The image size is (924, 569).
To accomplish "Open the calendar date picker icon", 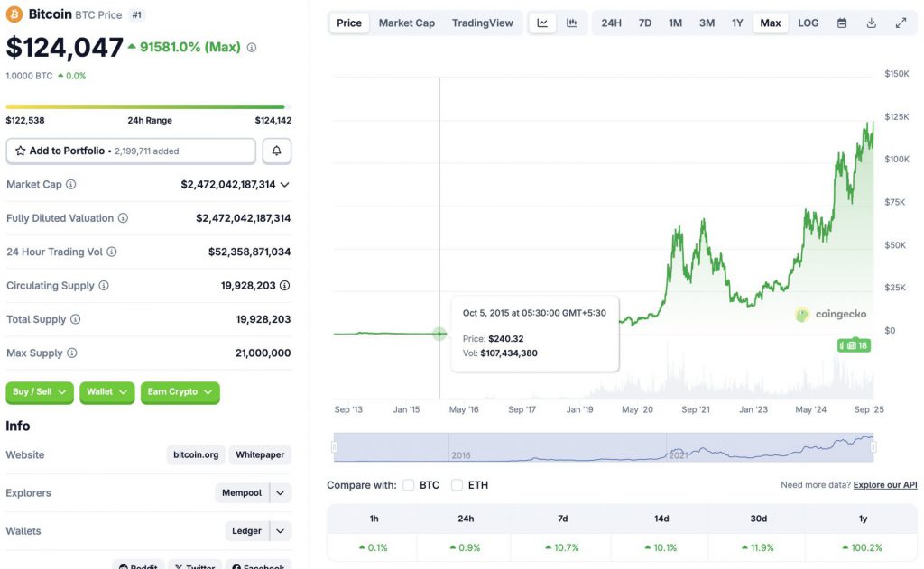I will (x=842, y=23).
